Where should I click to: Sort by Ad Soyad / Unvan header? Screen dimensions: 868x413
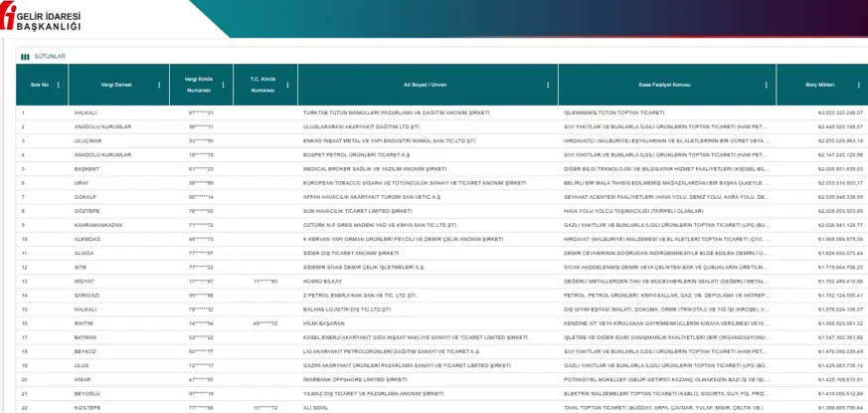tap(423, 86)
